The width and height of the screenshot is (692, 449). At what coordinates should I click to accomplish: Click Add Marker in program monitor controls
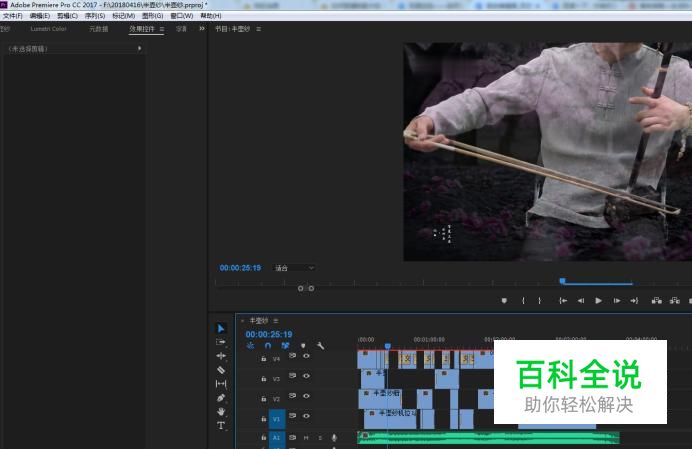pyautogui.click(x=504, y=301)
